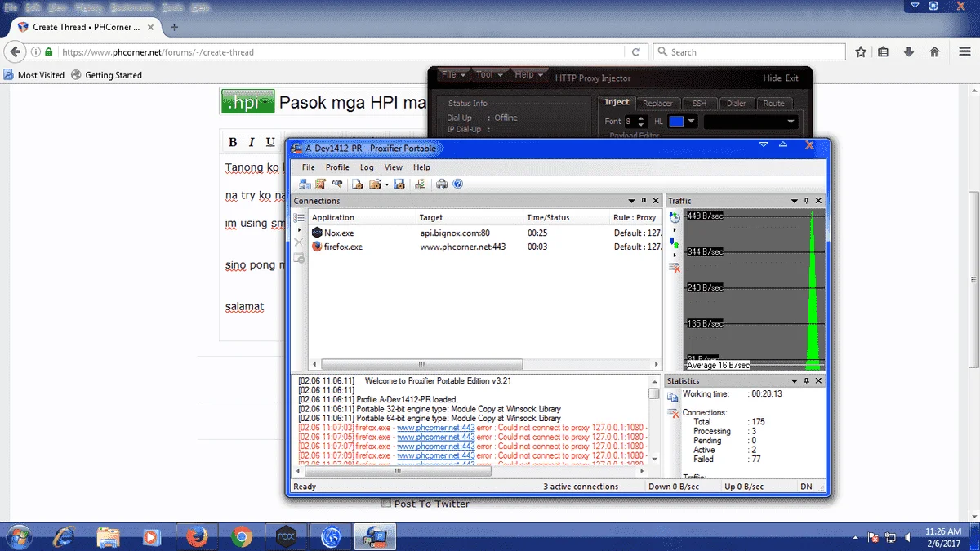The image size is (980, 551).
Task: Open Internet Explorer from taskbar
Action: (65, 536)
